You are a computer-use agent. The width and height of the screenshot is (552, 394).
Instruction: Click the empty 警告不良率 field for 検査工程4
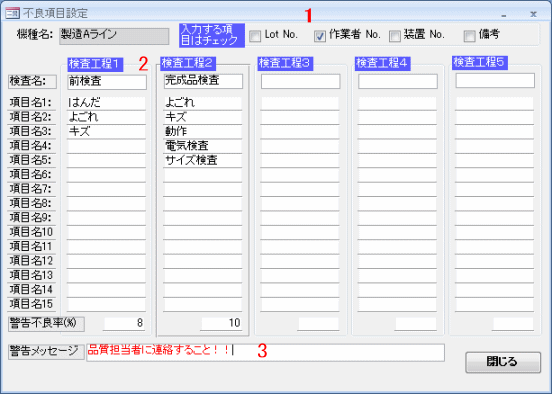415,324
